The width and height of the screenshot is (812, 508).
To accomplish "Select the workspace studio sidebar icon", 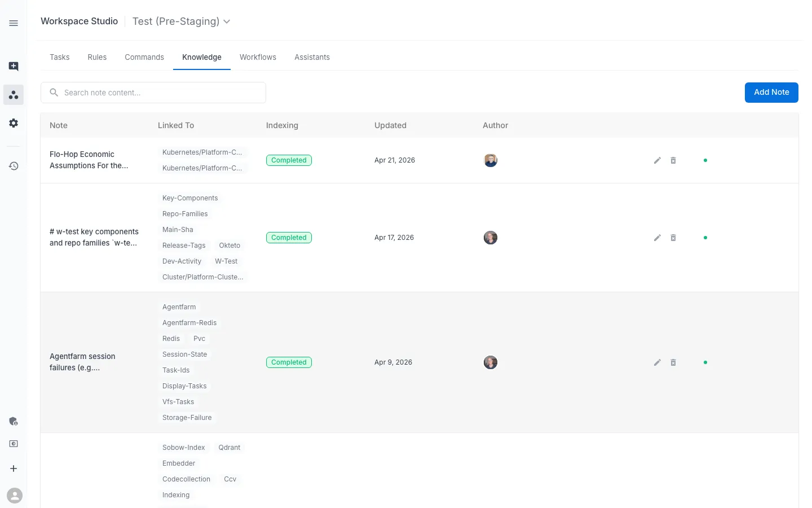I will (14, 95).
